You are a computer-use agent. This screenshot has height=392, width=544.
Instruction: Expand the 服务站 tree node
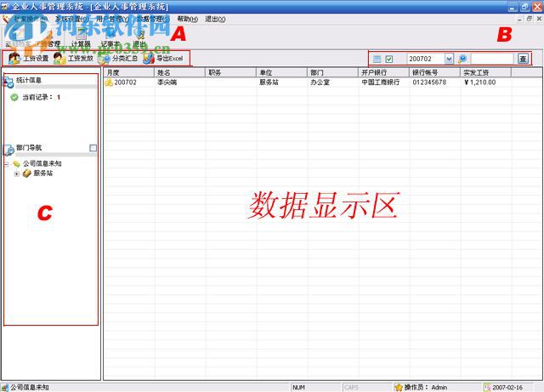tap(16, 173)
